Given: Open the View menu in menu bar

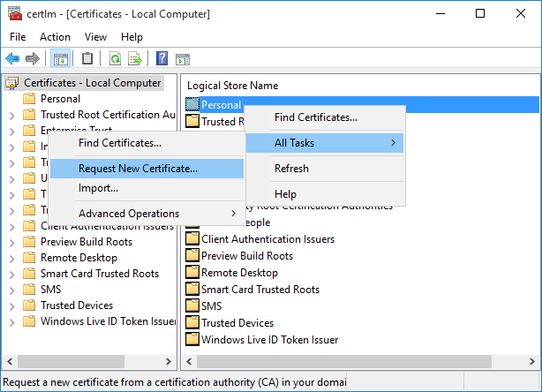Looking at the screenshot, I should (95, 37).
